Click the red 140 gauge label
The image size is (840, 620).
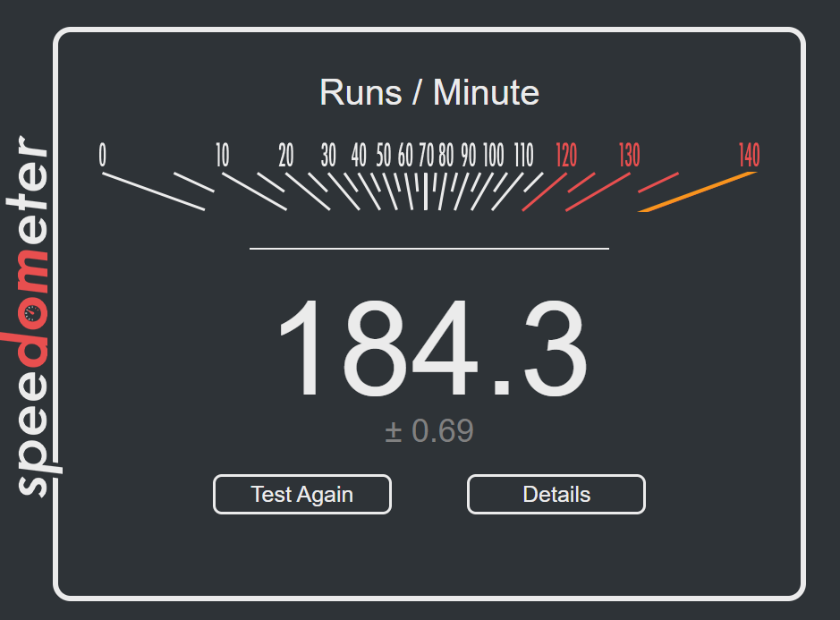point(749,156)
